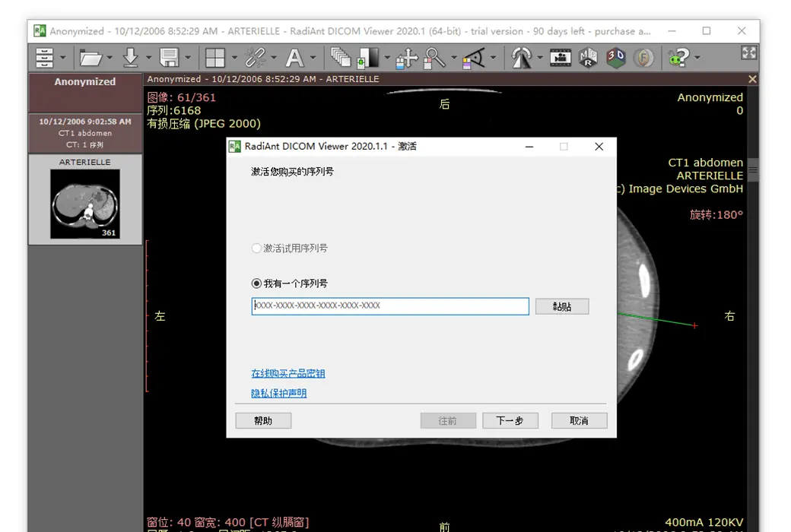Select the browse series stack icon
The image size is (791, 532).
(341, 58)
